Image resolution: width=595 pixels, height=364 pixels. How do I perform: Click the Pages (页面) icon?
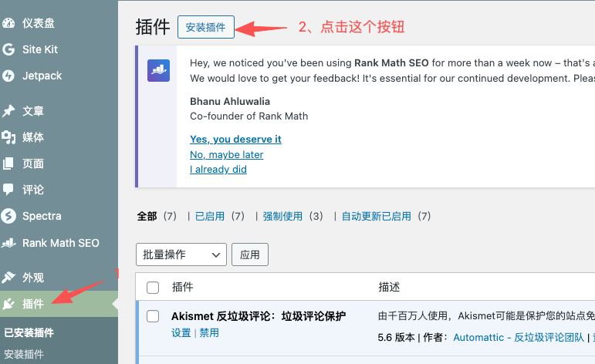(x=8, y=163)
